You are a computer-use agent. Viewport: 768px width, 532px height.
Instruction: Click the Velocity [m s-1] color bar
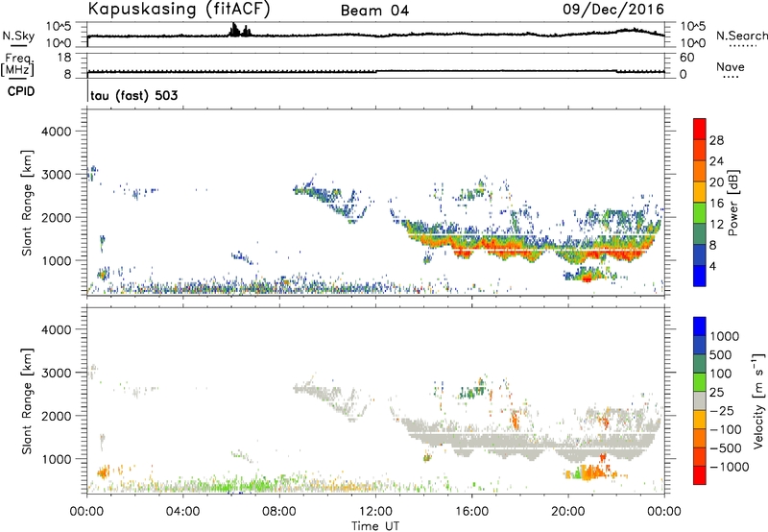point(700,400)
